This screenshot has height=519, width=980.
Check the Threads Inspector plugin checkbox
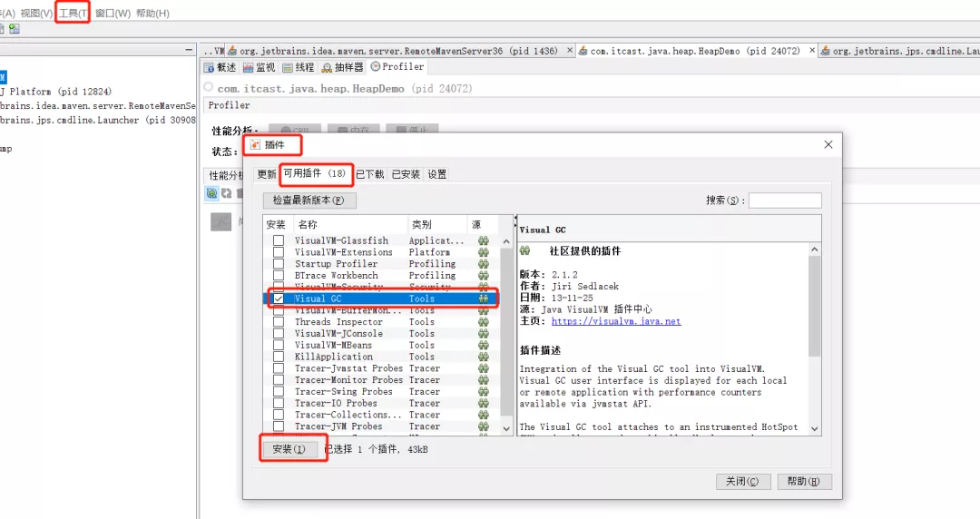279,322
